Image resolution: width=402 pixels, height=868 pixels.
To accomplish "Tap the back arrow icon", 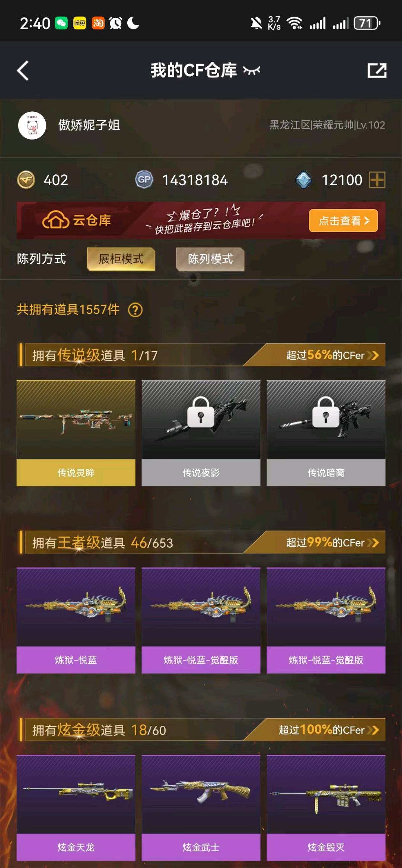I will point(23,70).
